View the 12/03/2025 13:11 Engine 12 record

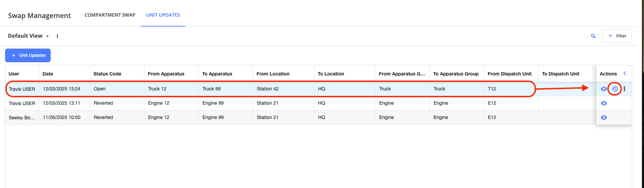tap(604, 103)
